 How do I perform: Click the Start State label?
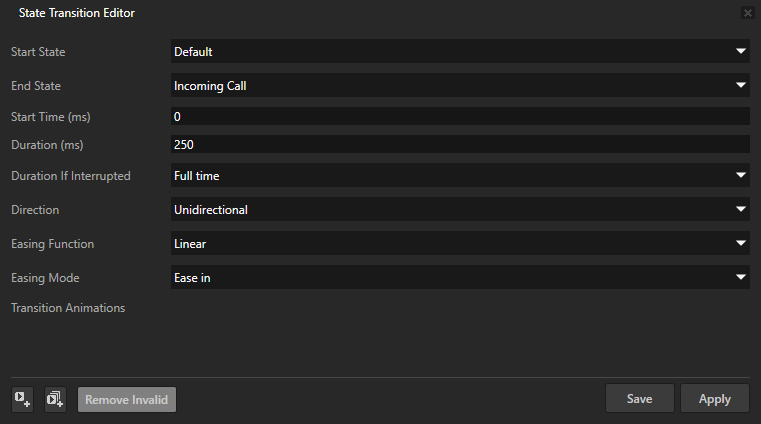[44, 52]
